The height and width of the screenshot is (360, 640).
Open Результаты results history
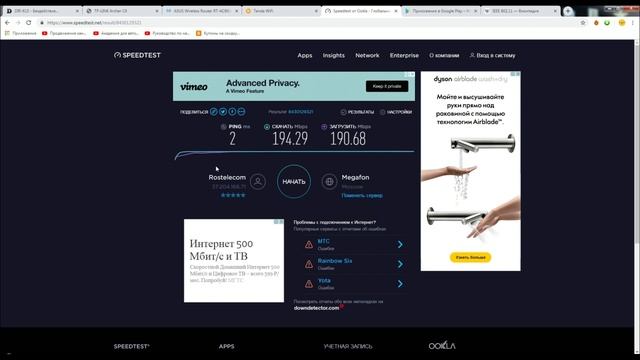click(357, 112)
